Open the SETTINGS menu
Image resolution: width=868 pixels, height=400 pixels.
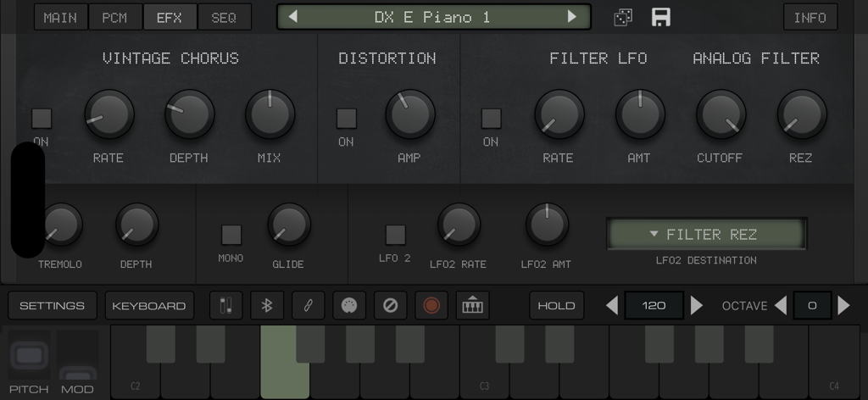click(x=52, y=305)
